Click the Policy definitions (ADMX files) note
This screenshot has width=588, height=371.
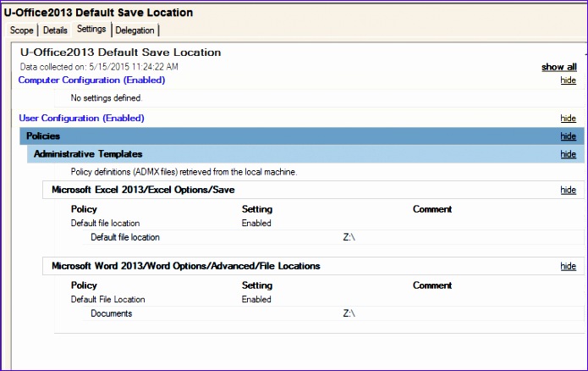[x=184, y=172]
